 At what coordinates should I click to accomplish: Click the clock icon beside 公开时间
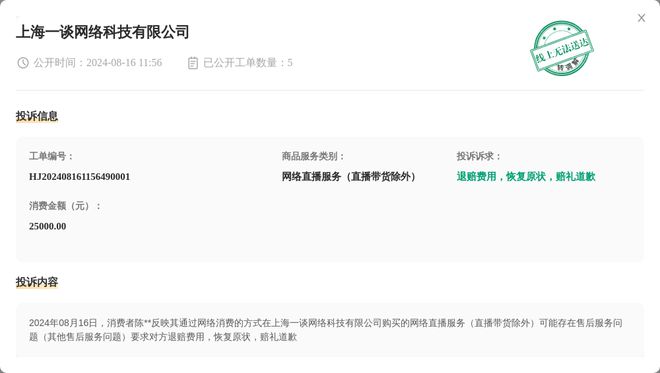[23, 63]
